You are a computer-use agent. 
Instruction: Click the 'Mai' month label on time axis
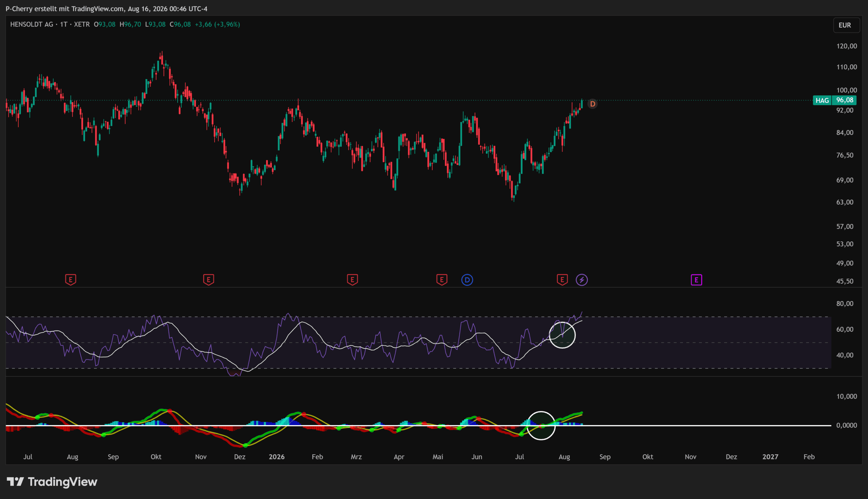(x=438, y=457)
